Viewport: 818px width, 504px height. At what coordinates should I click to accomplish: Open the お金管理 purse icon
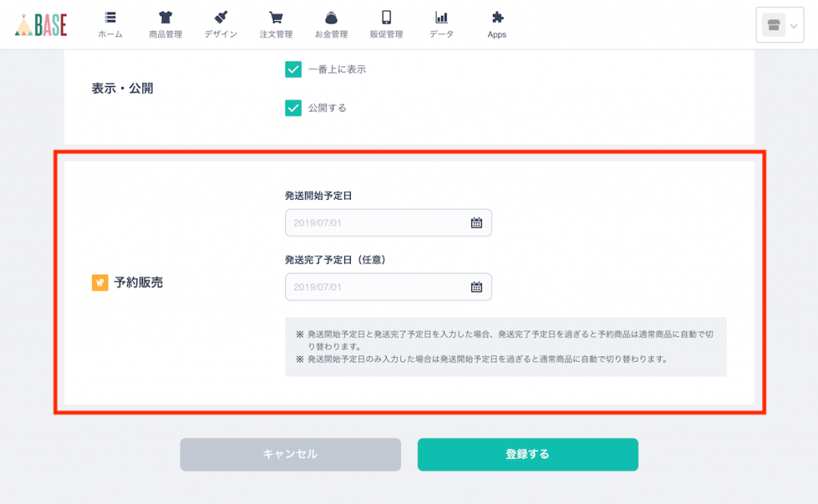pos(332,18)
